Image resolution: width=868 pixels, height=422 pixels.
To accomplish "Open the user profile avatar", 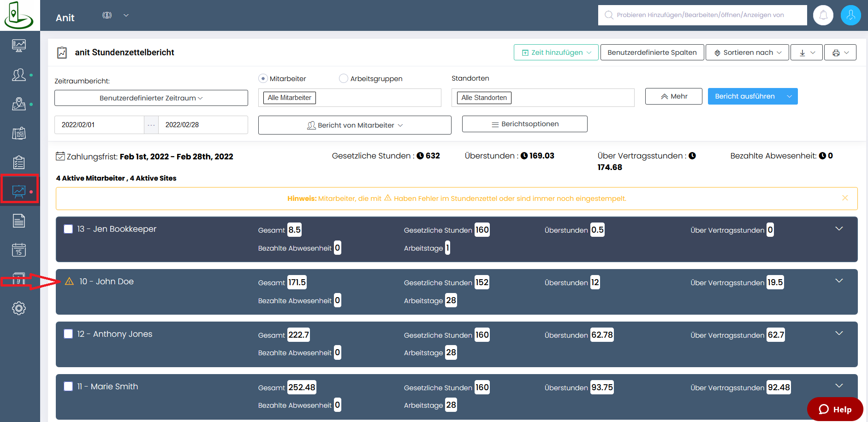I will 850,15.
